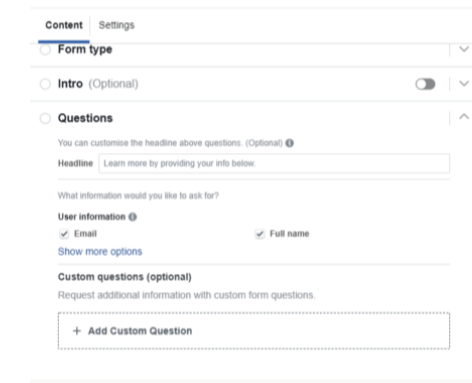Toggle the Intro optional switch on

(x=425, y=84)
